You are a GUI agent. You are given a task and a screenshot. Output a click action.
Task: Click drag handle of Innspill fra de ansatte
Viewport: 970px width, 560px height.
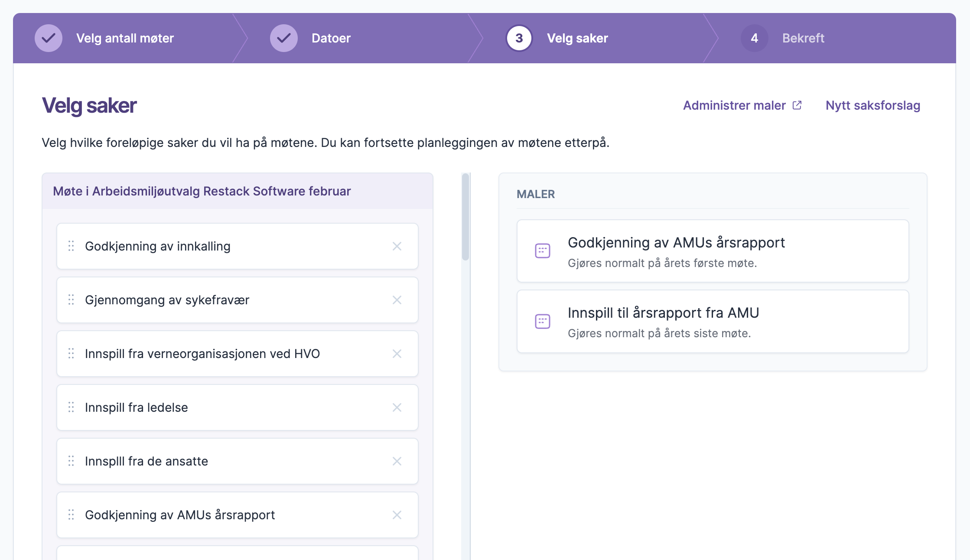point(71,461)
